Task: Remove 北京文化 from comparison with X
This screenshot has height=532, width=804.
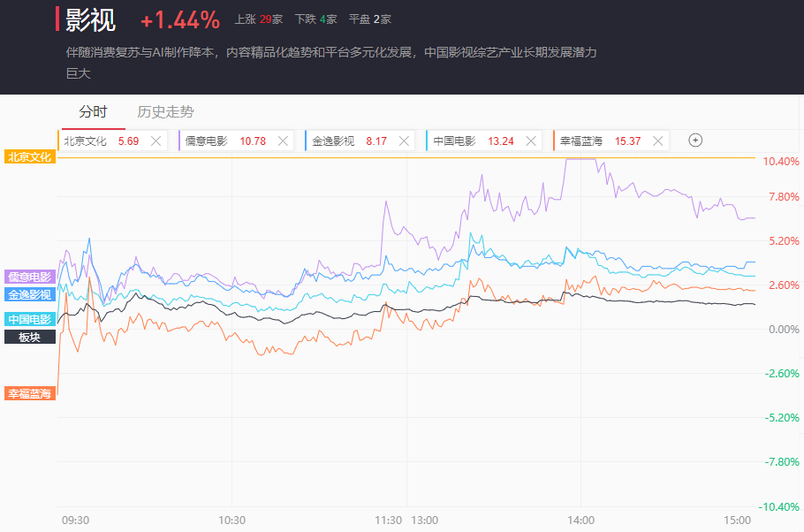Action: [x=155, y=141]
